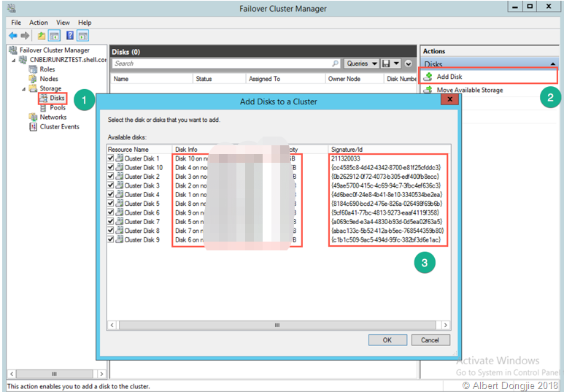Open the View menu

tap(63, 23)
